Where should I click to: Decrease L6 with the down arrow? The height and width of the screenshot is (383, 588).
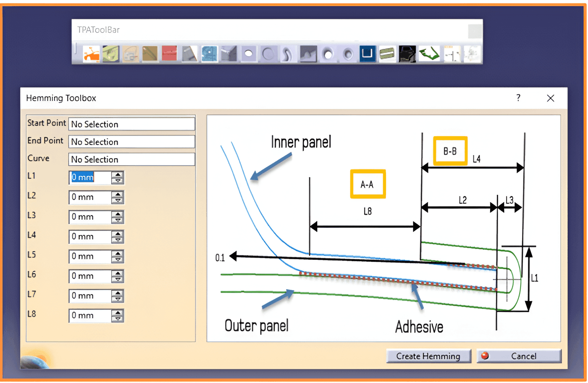[118, 280]
